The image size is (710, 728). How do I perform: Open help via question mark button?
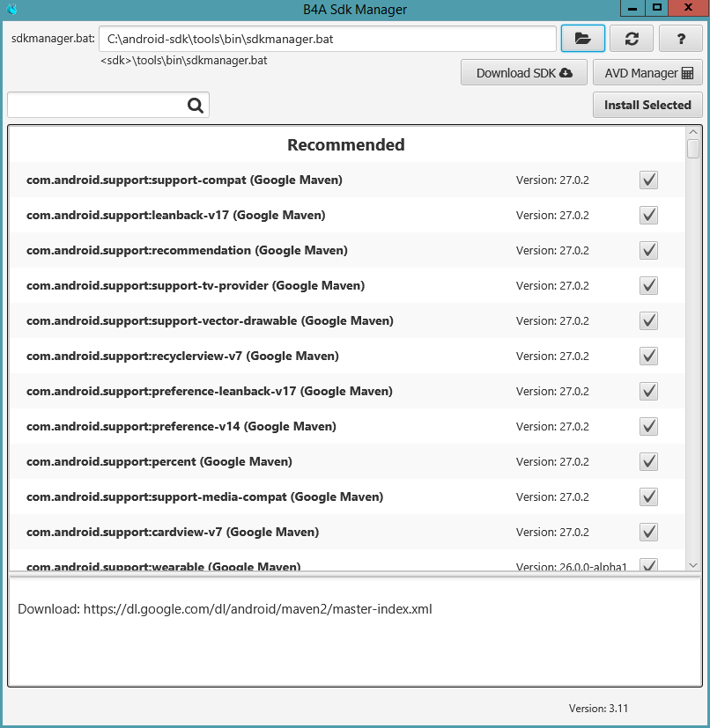click(x=681, y=39)
